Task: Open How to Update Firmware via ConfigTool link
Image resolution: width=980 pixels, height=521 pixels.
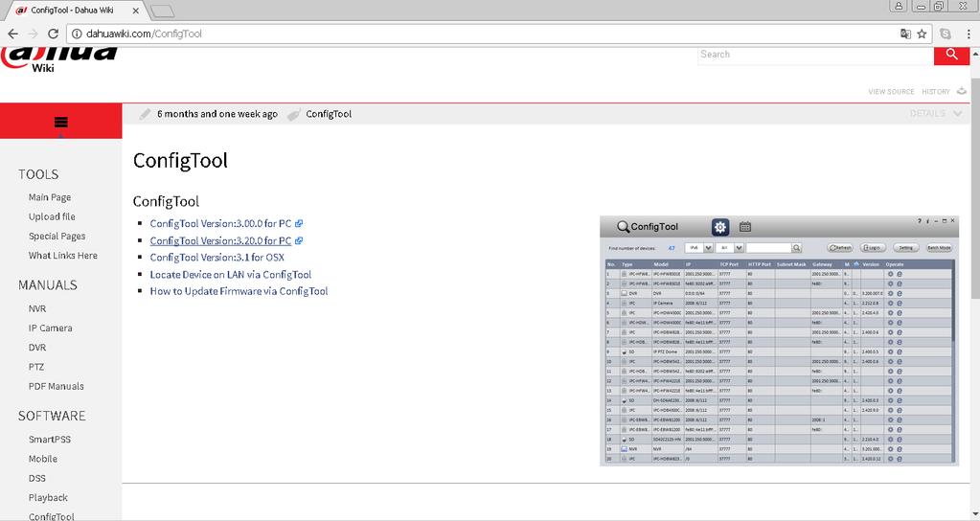Action: [x=239, y=291]
